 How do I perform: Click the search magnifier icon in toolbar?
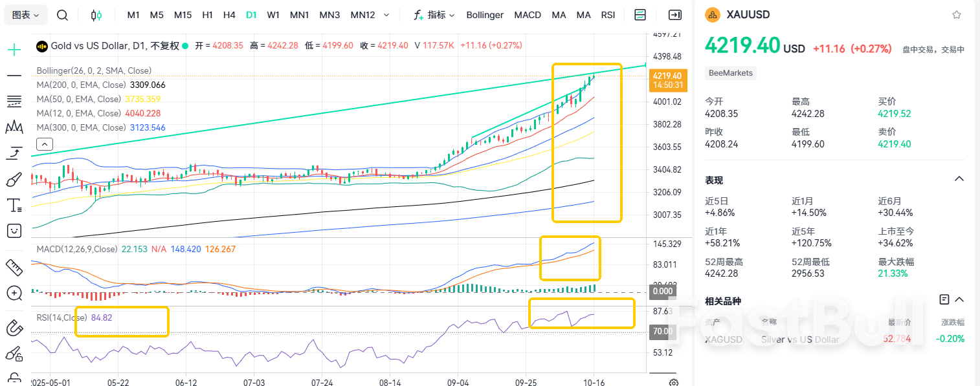[x=62, y=15]
